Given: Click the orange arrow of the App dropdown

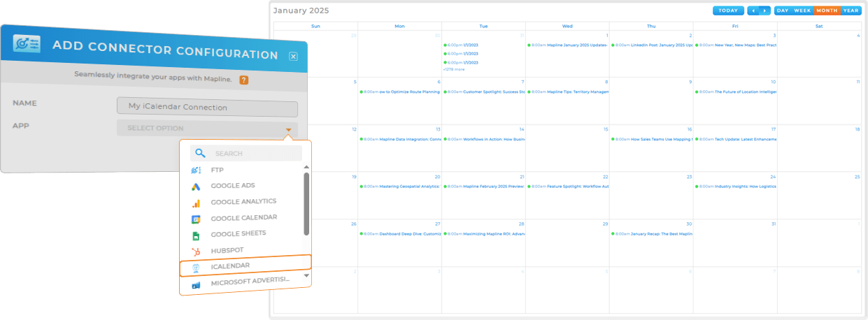Looking at the screenshot, I should [288, 130].
